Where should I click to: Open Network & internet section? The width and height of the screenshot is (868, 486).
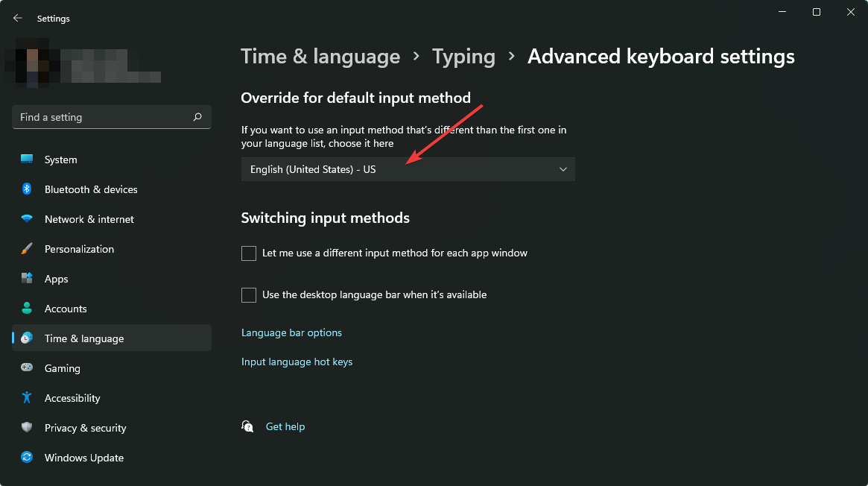tap(111, 219)
